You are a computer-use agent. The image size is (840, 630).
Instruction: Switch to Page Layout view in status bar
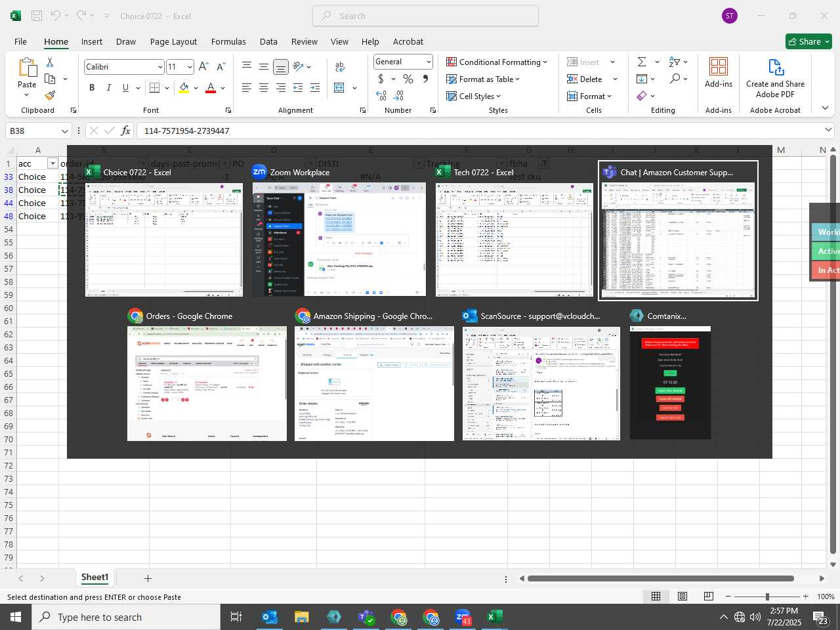(x=682, y=597)
